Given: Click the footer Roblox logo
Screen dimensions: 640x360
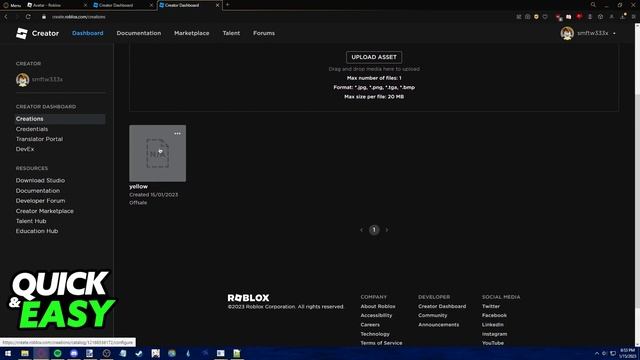Looking at the screenshot, I should (x=248, y=298).
